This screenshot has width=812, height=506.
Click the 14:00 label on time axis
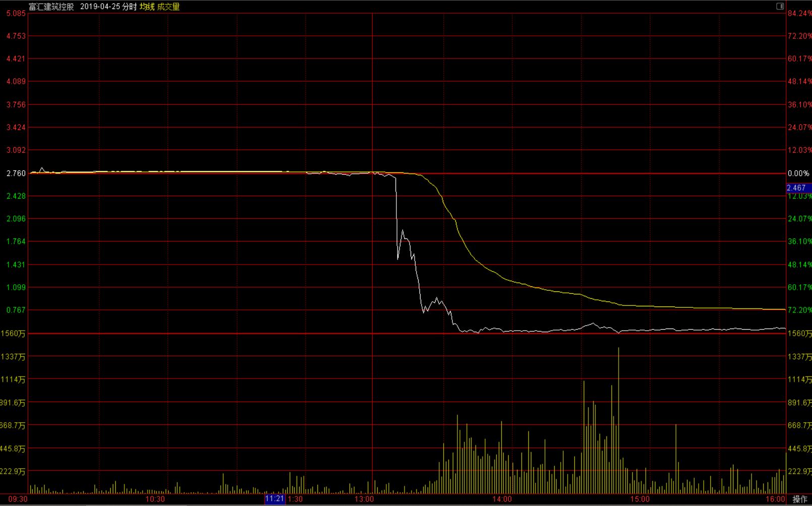502,499
